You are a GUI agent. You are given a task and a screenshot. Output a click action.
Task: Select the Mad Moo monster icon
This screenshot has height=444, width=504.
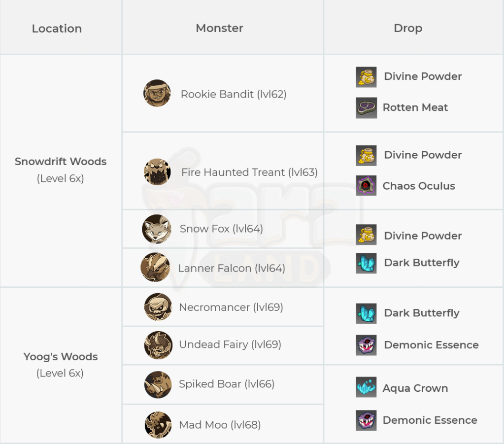tap(158, 425)
